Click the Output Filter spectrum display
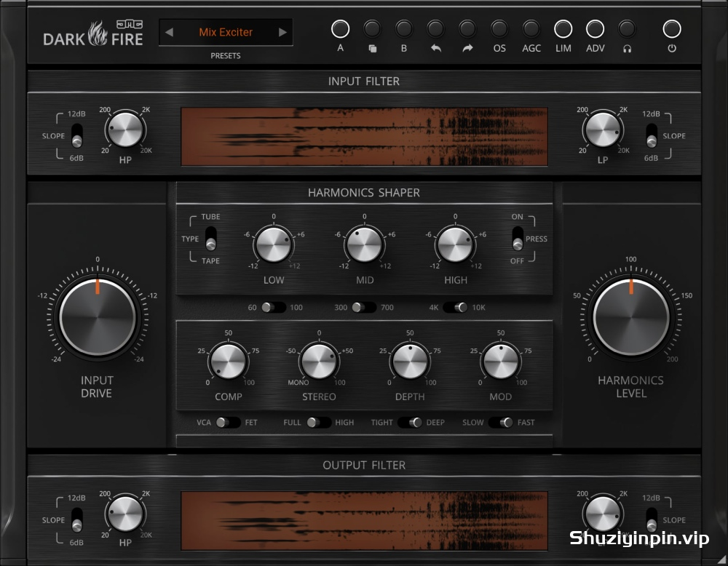The width and height of the screenshot is (728, 566). [x=365, y=521]
